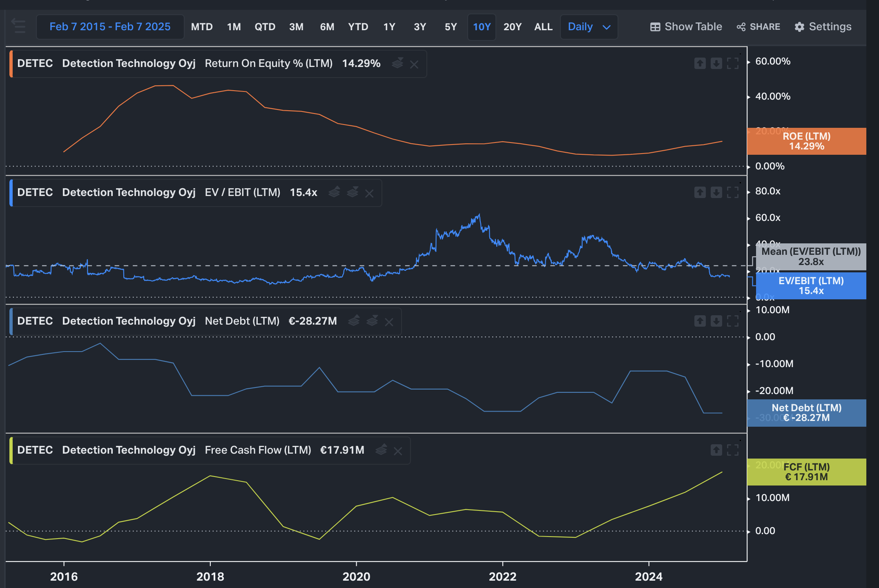The image size is (879, 588).
Task: Click the Mean (EV/EBIT (LTM)) 23.8x axis tag
Action: click(x=811, y=256)
